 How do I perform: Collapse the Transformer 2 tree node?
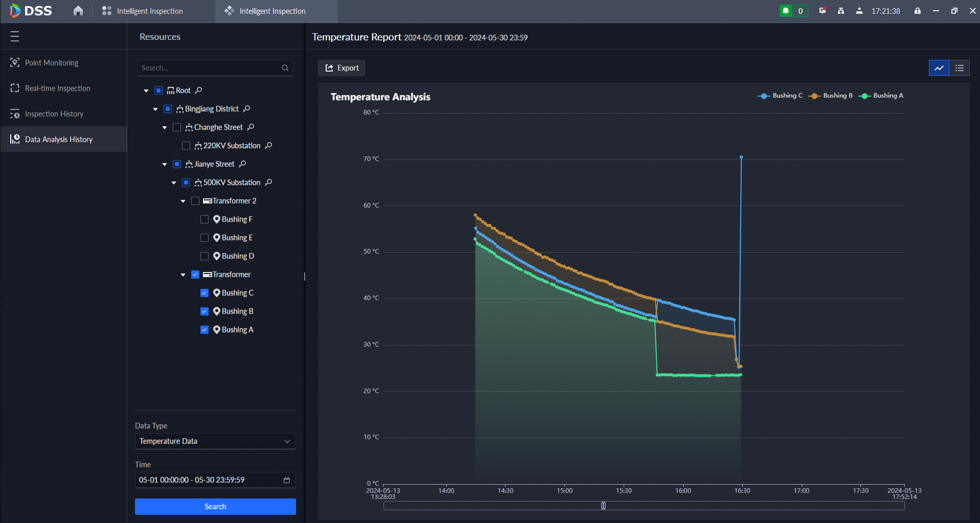coord(183,201)
